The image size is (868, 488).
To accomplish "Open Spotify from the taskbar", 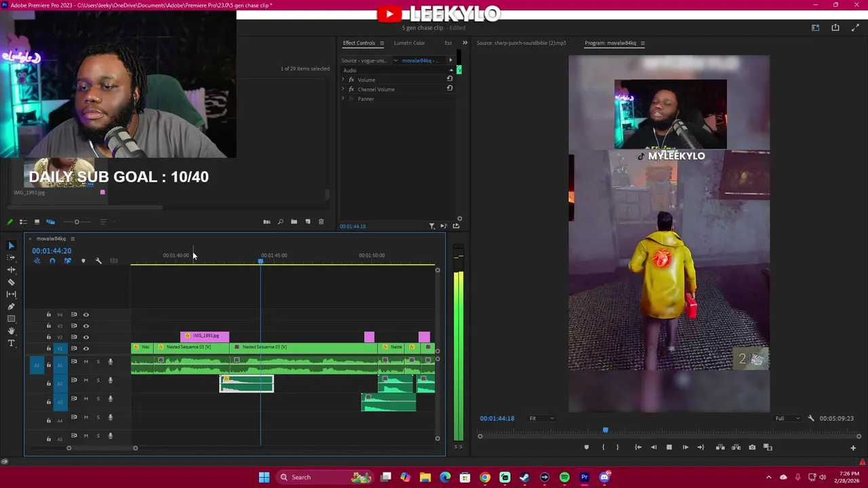I will [x=564, y=477].
